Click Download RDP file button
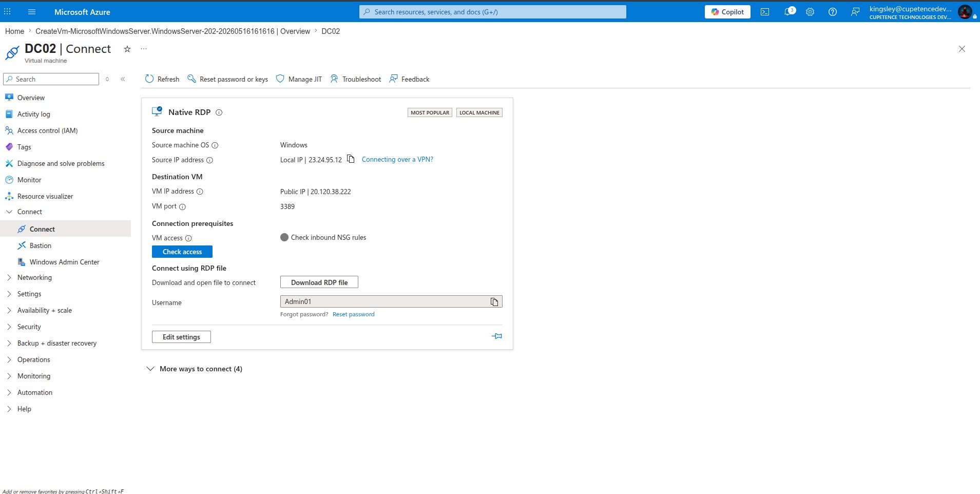980x494 pixels. coord(319,282)
